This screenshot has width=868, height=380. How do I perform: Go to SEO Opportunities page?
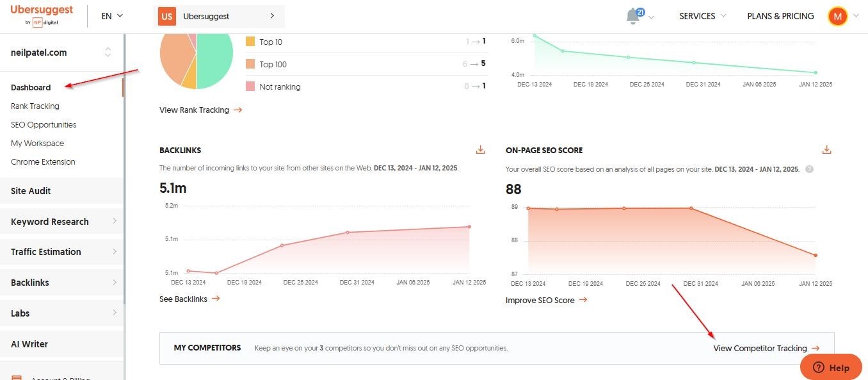[44, 125]
